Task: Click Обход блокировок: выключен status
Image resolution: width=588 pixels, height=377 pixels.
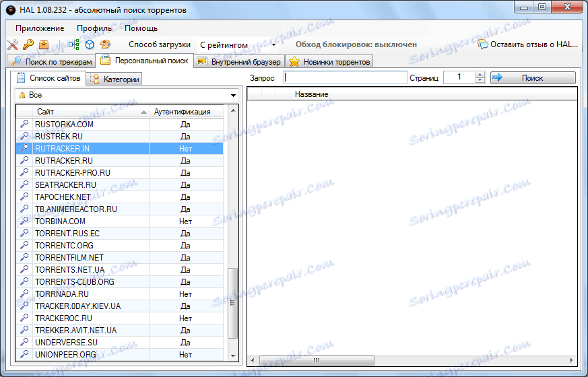Action: (356, 44)
